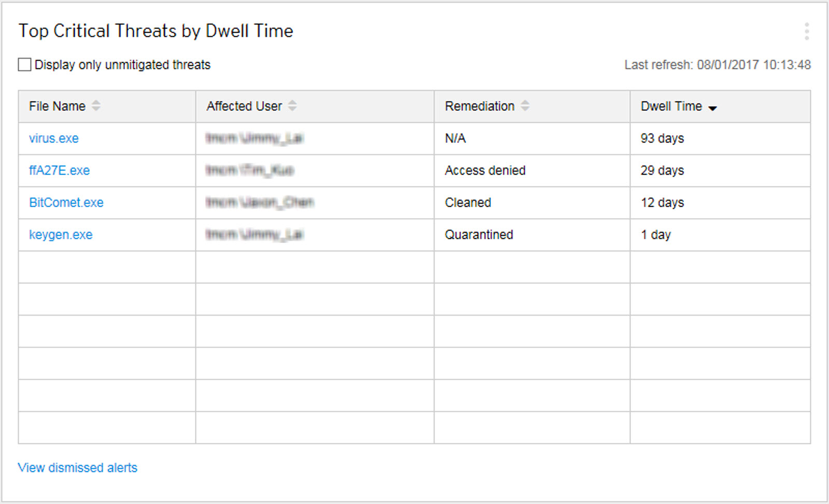Image resolution: width=829 pixels, height=504 pixels.
Task: Open BitComet.exe threat details
Action: click(x=66, y=203)
